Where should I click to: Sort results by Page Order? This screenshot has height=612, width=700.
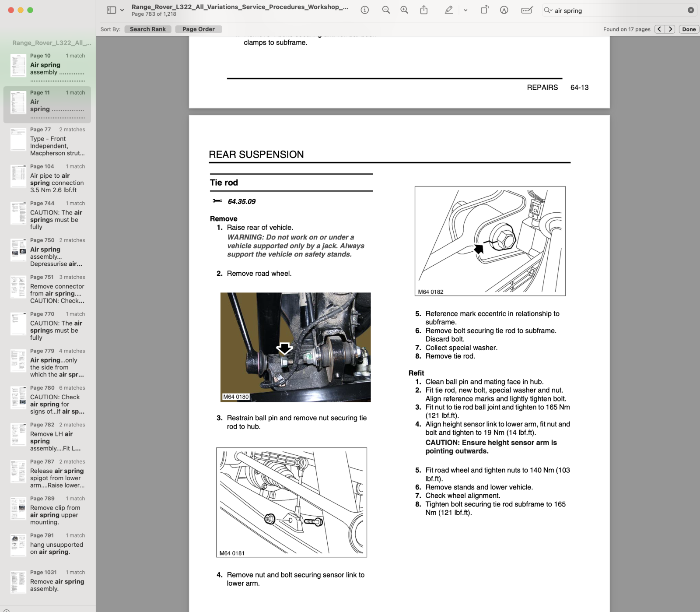tap(198, 29)
